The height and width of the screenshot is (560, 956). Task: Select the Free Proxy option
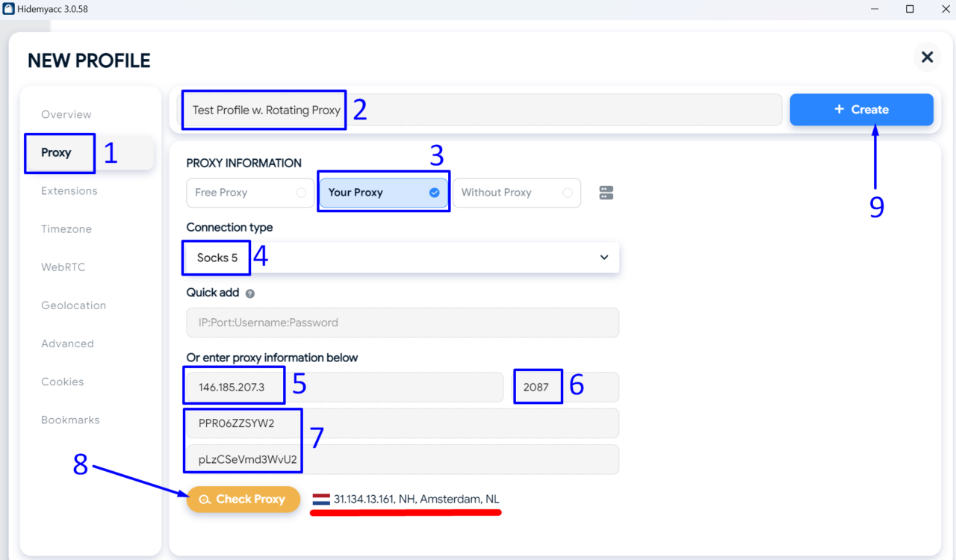(249, 193)
